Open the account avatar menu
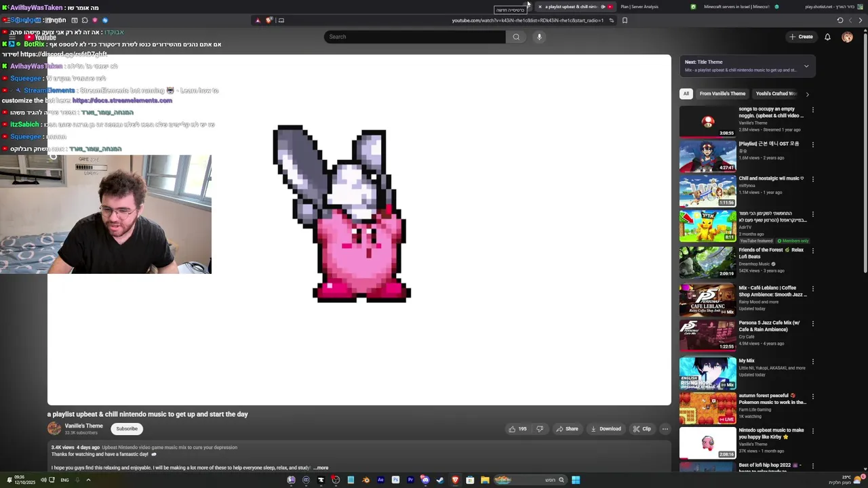Image resolution: width=868 pixels, height=488 pixels. pyautogui.click(x=847, y=37)
